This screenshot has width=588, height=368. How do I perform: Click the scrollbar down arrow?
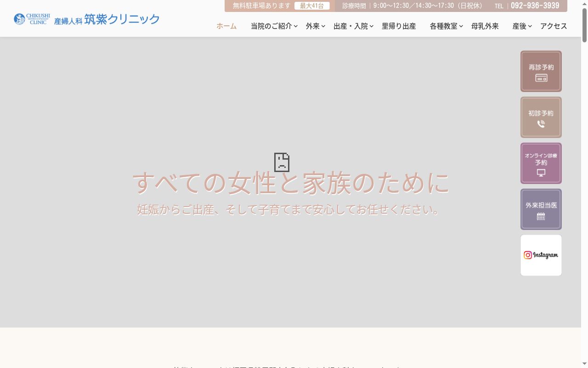[584, 364]
